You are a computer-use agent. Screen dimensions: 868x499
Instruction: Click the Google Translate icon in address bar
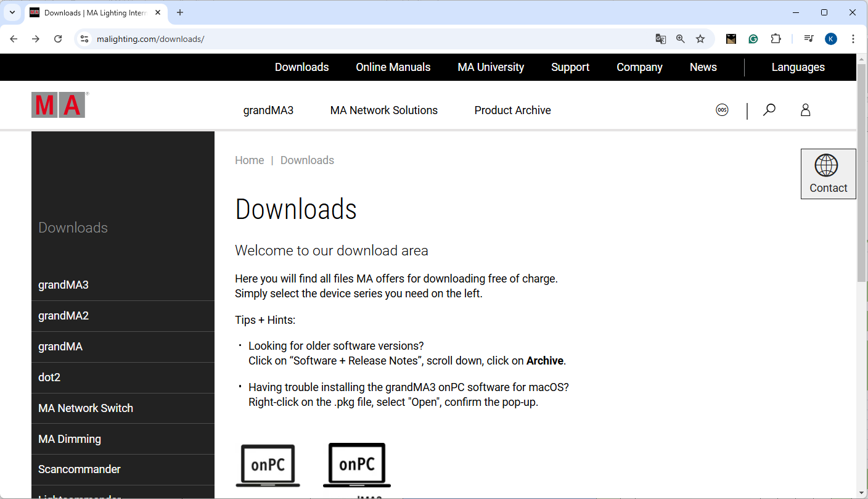pos(660,39)
